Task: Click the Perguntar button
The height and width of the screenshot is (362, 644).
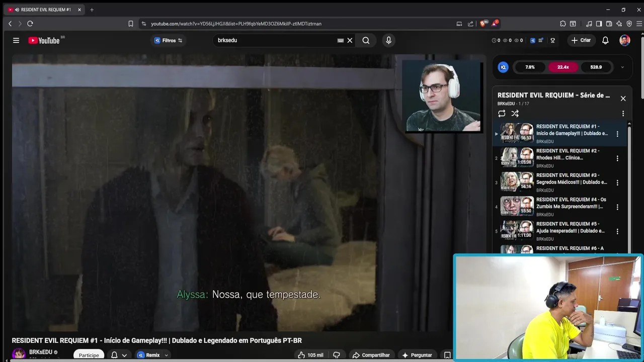Action: [417, 355]
